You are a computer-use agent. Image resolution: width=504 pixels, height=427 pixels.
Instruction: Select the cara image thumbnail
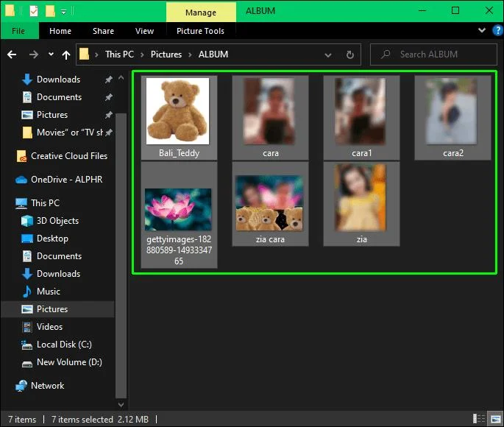[x=269, y=111]
